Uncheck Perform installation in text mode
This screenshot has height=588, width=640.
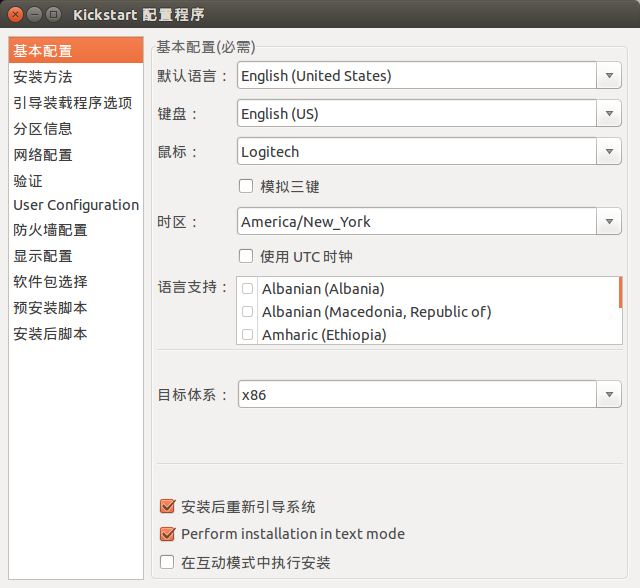click(167, 534)
